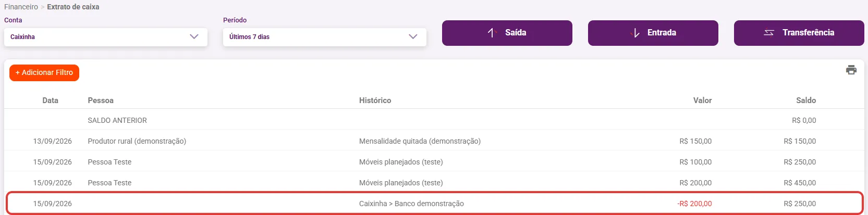Click the Pessoa column header

[101, 100]
